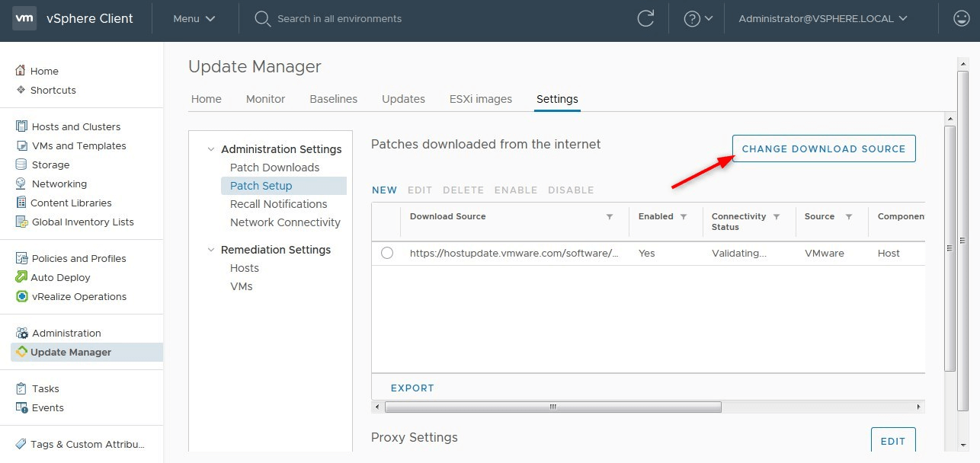Click the Tags & Custom Attributes tag icon

point(21,444)
